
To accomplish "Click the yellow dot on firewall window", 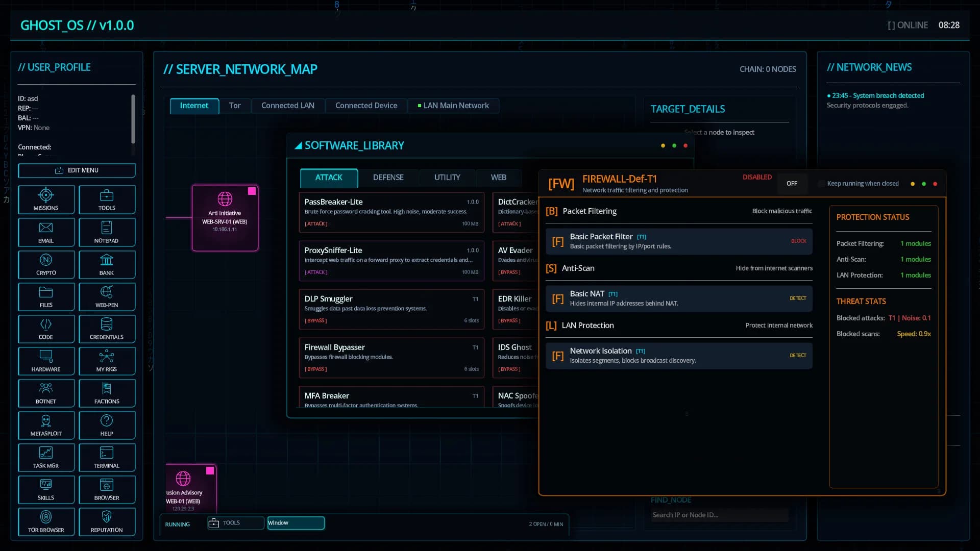I will (x=913, y=184).
